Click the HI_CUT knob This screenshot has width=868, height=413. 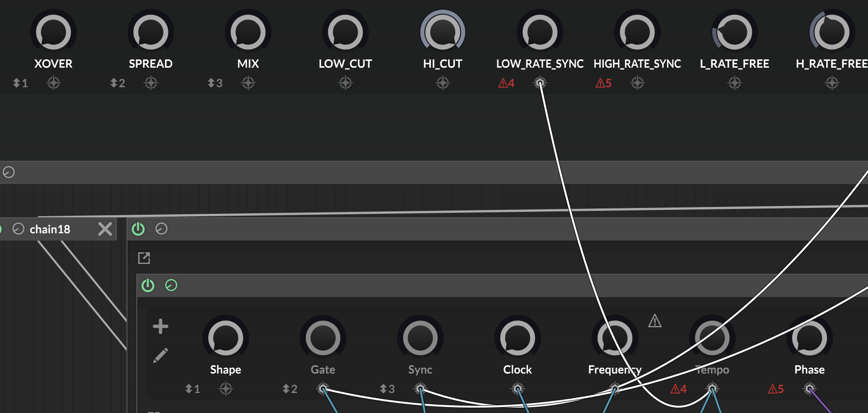point(443,32)
